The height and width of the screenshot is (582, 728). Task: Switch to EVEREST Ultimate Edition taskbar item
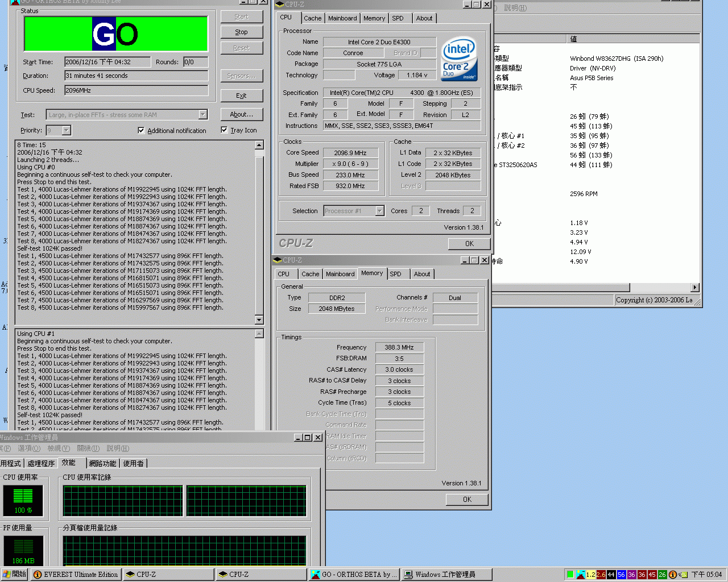76,575
